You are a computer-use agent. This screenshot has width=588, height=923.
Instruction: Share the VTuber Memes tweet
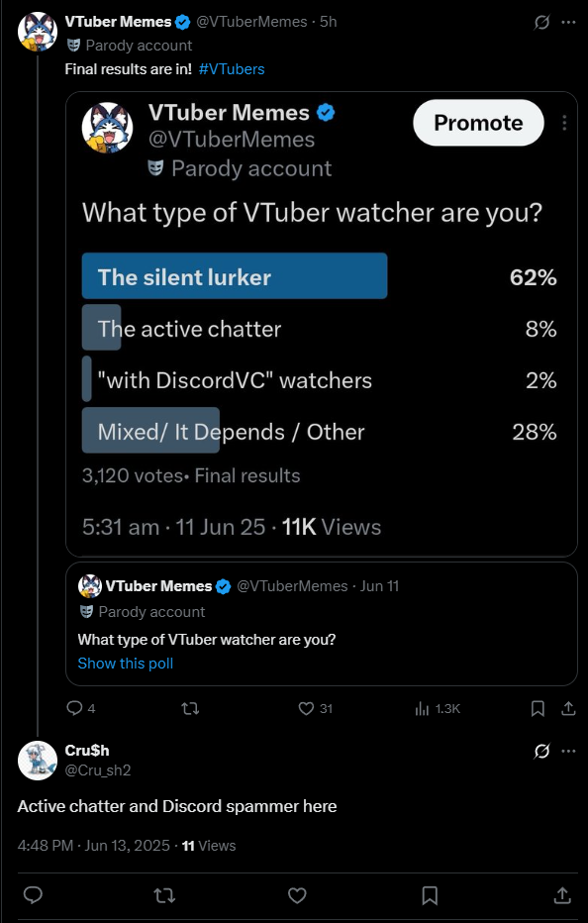[568, 708]
